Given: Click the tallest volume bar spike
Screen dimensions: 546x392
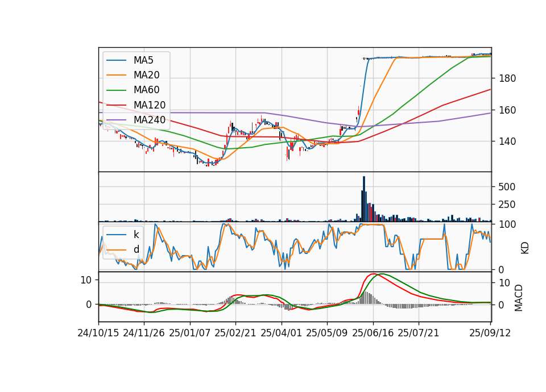Looking at the screenshot, I should (x=364, y=199).
